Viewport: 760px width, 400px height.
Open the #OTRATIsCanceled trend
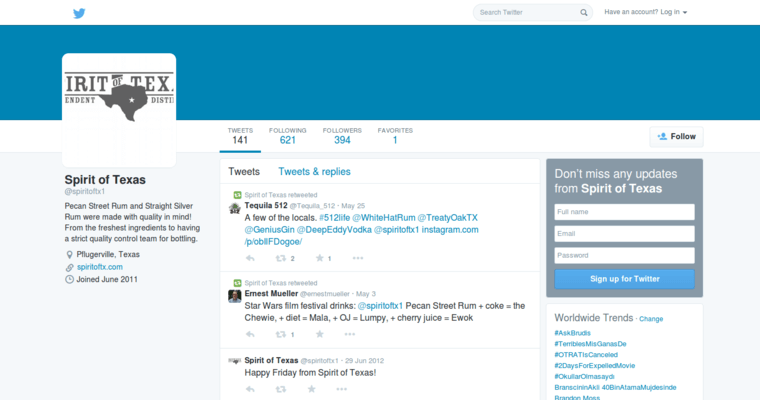pyautogui.click(x=586, y=355)
